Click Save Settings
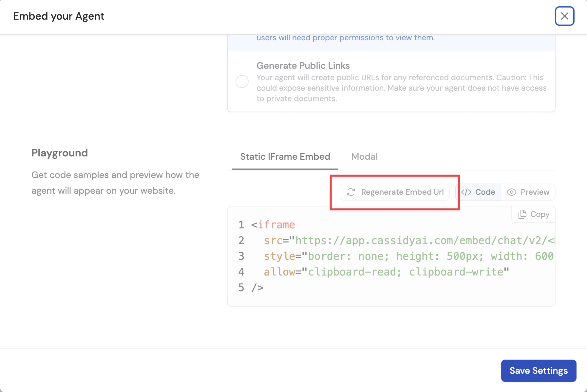This screenshot has height=392, width=587. point(539,370)
